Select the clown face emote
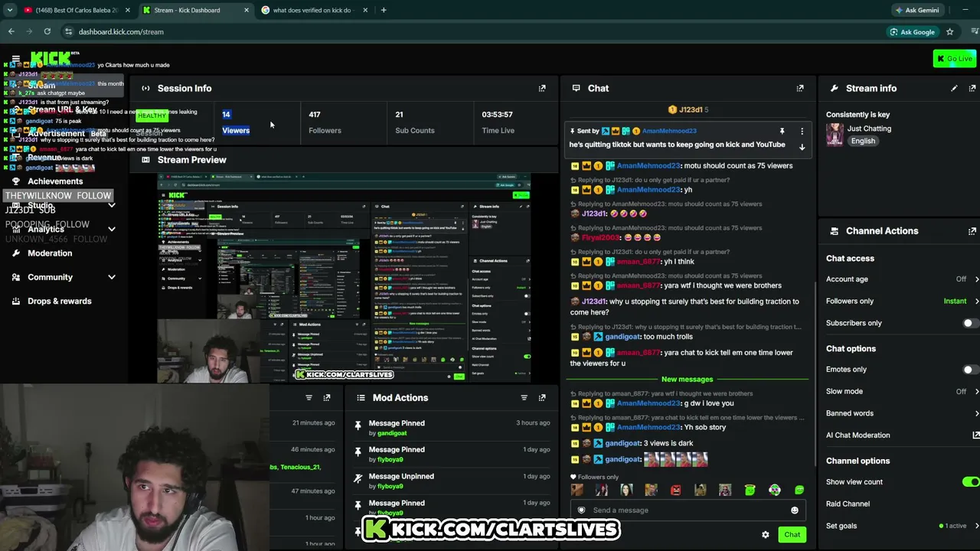This screenshot has width=980, height=551. coord(775,490)
